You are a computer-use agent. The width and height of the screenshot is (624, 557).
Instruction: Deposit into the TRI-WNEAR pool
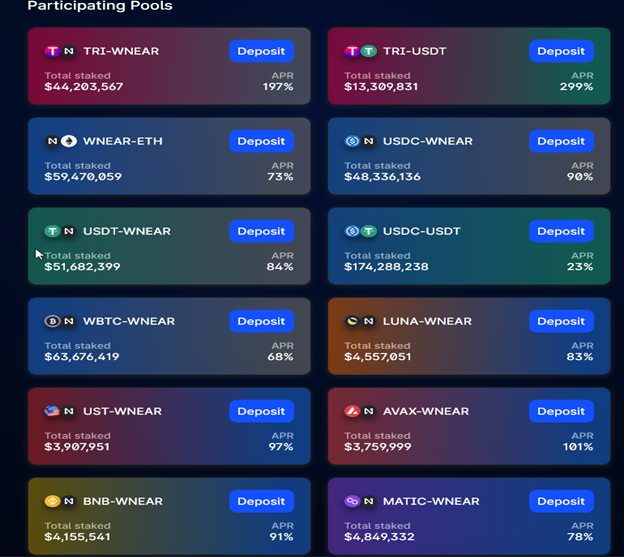click(261, 51)
